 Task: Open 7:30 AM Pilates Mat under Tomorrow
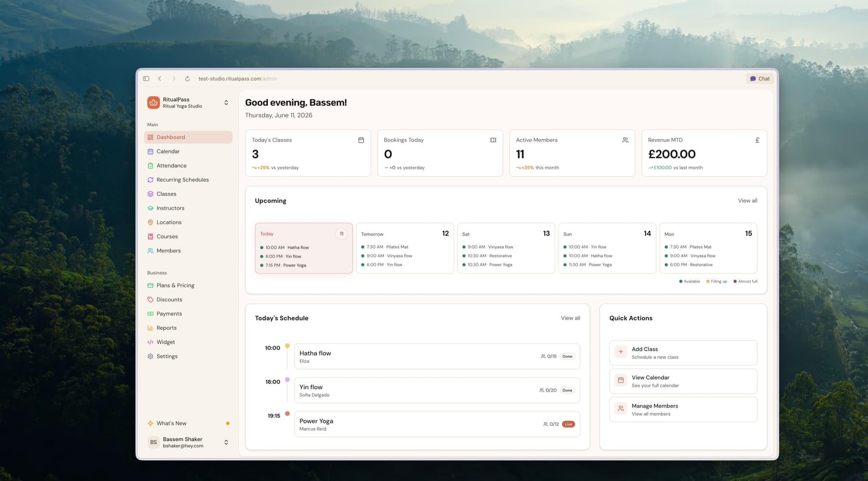pyautogui.click(x=385, y=247)
